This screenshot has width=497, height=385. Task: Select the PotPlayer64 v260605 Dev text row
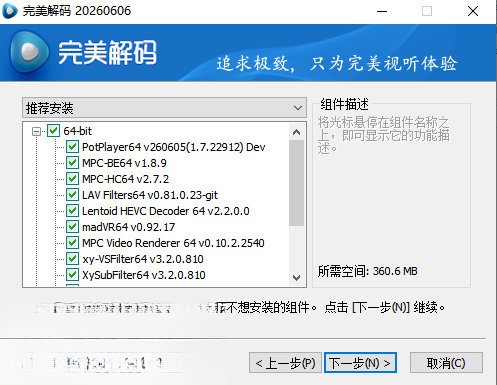pyautogui.click(x=174, y=147)
